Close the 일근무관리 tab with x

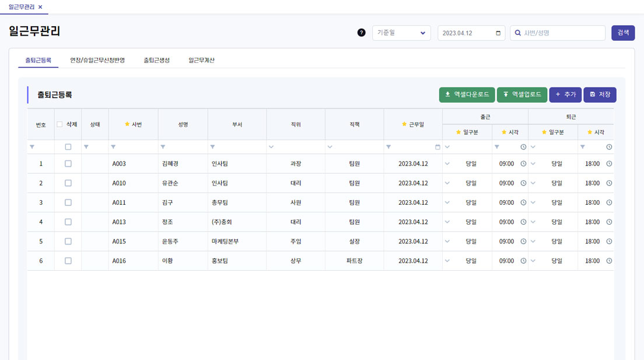(x=40, y=7)
